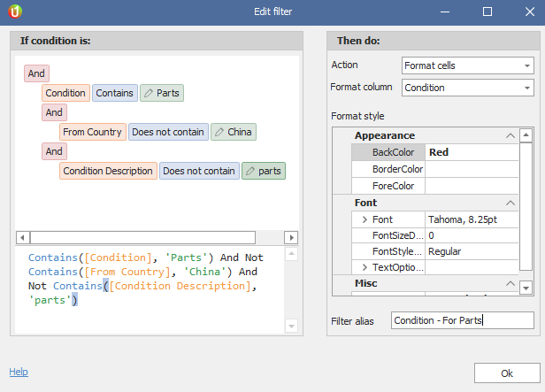Select the BackColor property row
The height and width of the screenshot is (392, 545).
434,152
